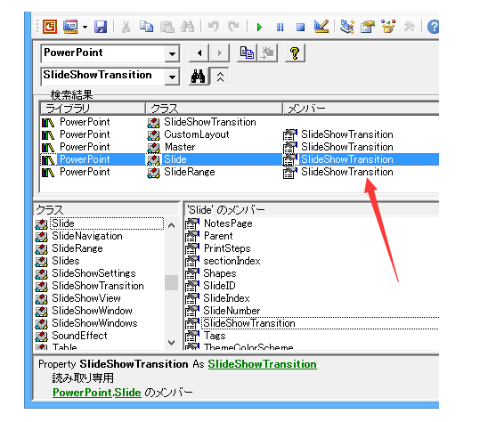The height and width of the screenshot is (422, 504).
Task: Open the PowerPoint link in details pane
Action: click(x=82, y=393)
